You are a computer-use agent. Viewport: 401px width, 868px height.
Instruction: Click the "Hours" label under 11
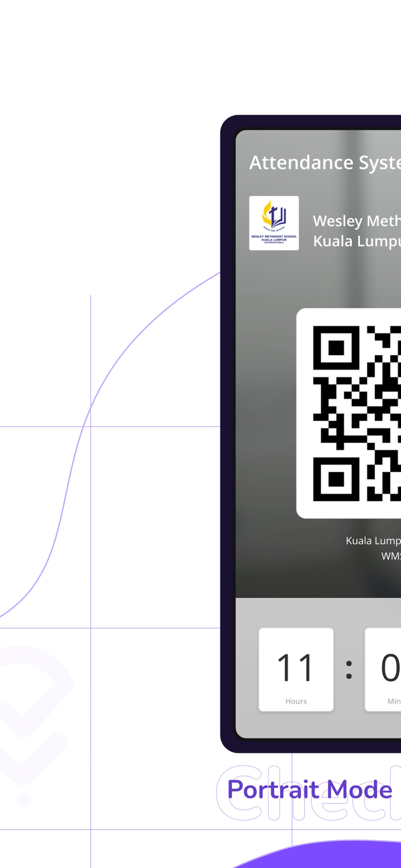tap(296, 701)
